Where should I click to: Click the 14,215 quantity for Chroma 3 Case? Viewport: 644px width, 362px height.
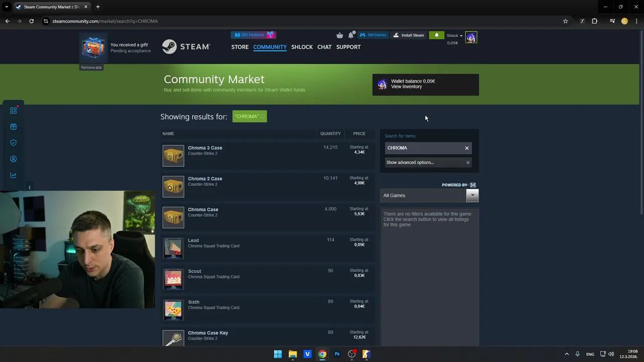[331, 147]
